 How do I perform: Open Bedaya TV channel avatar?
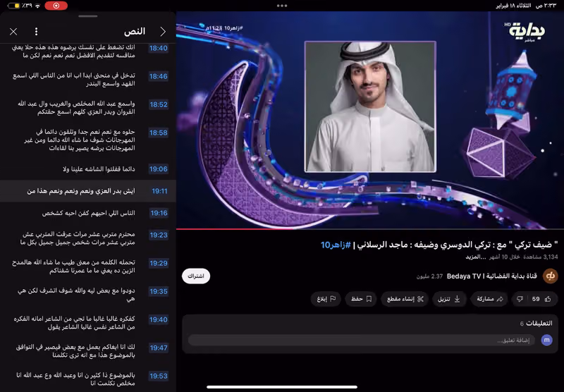pyautogui.click(x=551, y=276)
